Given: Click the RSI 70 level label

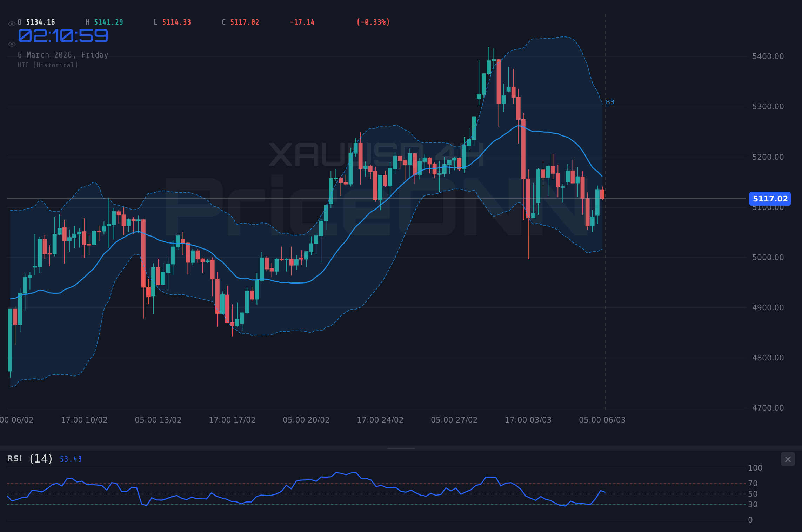Looking at the screenshot, I should pyautogui.click(x=753, y=484).
